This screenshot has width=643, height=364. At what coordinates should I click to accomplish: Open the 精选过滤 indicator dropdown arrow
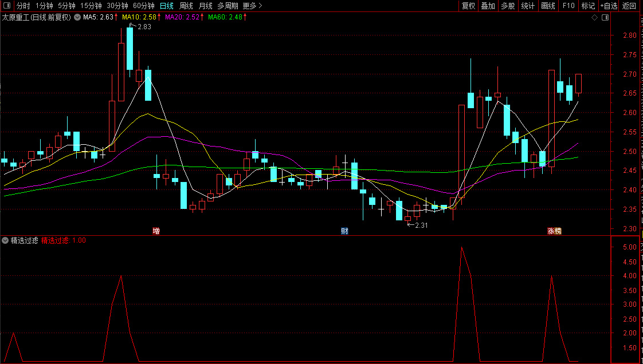[x=5, y=241]
